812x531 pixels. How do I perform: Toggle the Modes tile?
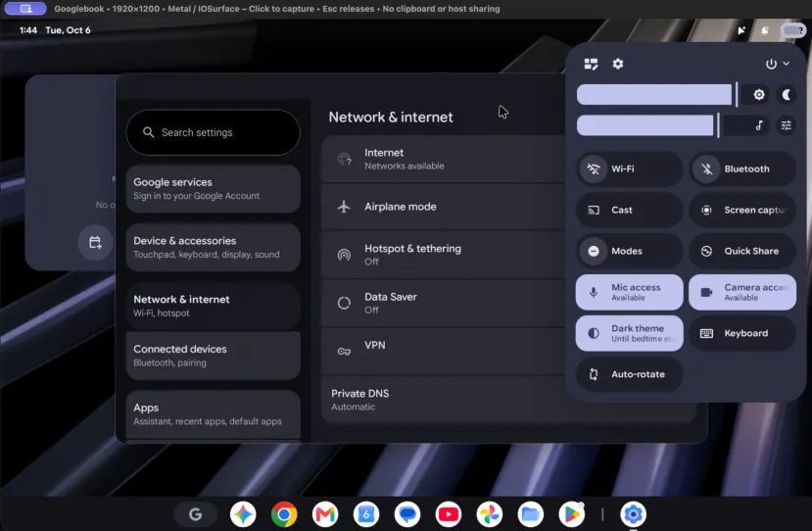(x=629, y=251)
